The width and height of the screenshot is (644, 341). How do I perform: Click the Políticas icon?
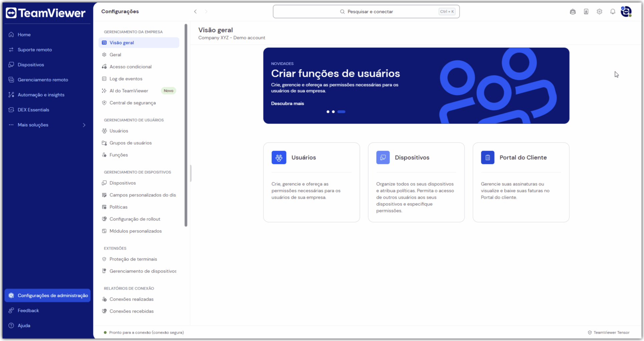tap(104, 207)
